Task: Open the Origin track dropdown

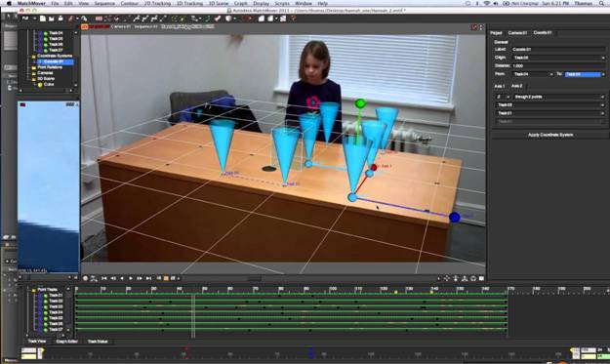Action: tap(558, 58)
